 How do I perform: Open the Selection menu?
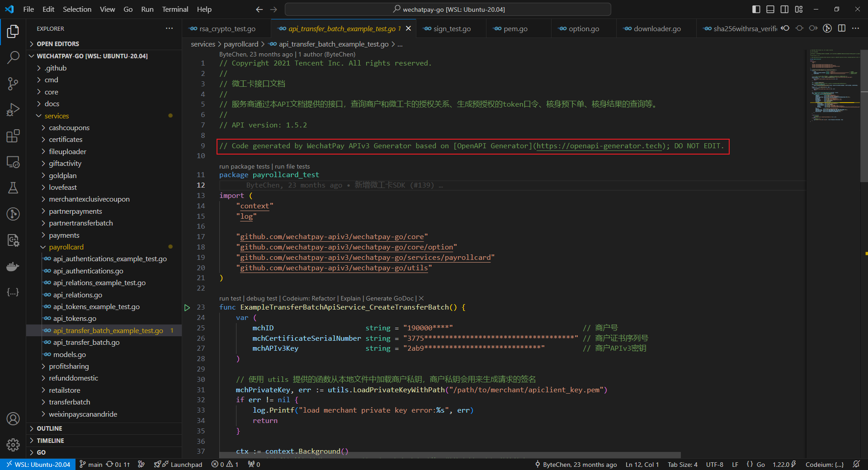pyautogui.click(x=77, y=9)
